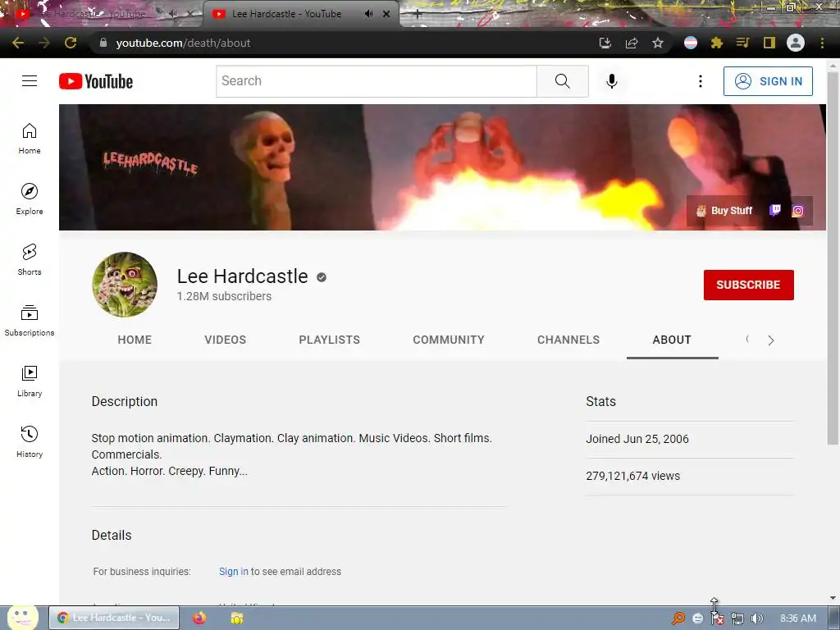Open the media control icon in toolbar
This screenshot has width=840, height=630.
coord(742,43)
